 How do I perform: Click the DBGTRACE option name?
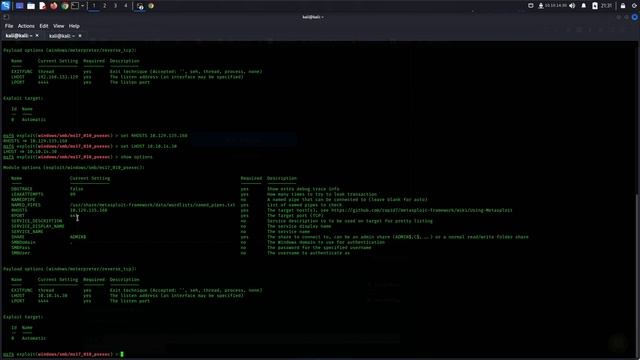pos(22,189)
